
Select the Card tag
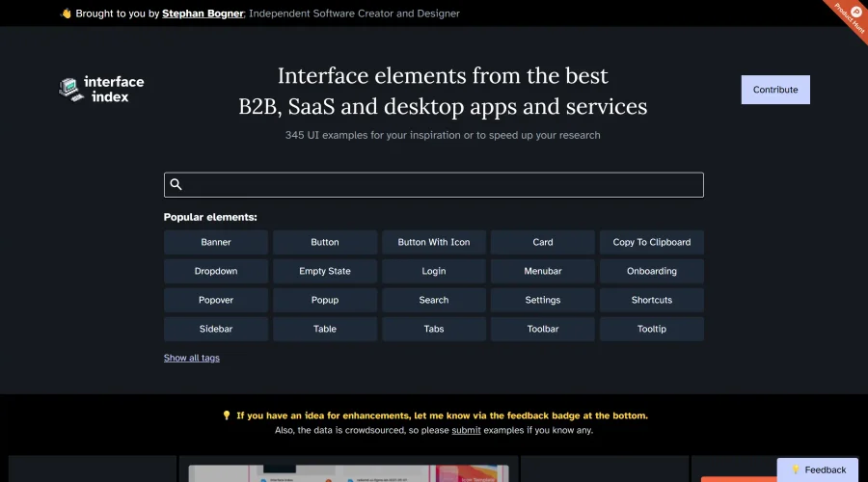(x=542, y=242)
